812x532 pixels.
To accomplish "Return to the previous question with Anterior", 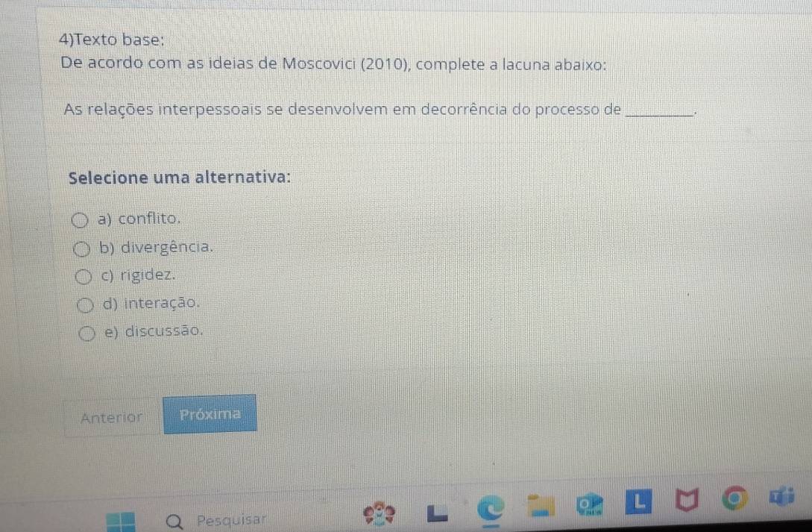I will [x=111, y=418].
